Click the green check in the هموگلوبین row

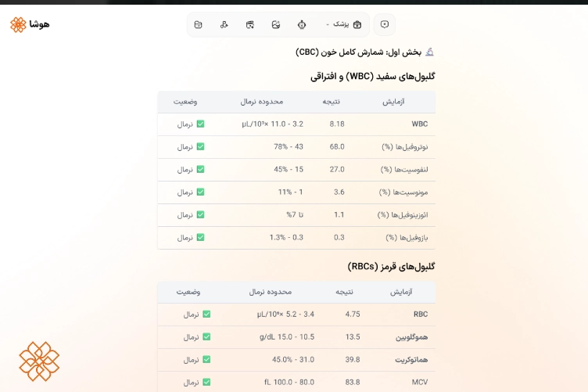206,337
